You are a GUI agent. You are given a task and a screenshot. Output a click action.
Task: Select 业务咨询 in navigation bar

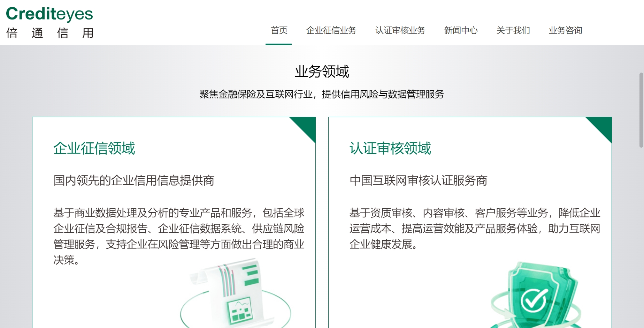tap(565, 31)
